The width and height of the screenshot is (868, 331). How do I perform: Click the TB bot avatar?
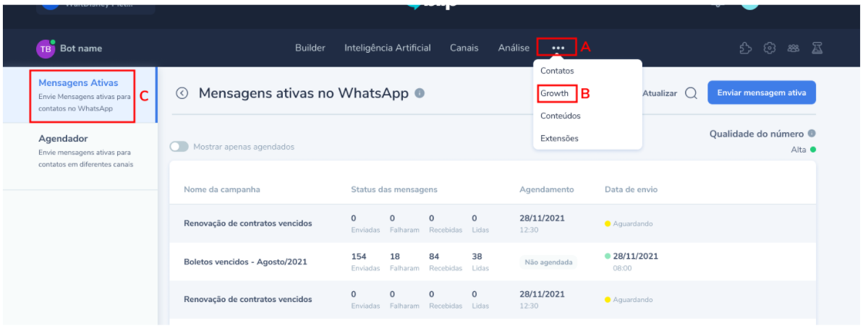pyautogui.click(x=46, y=48)
